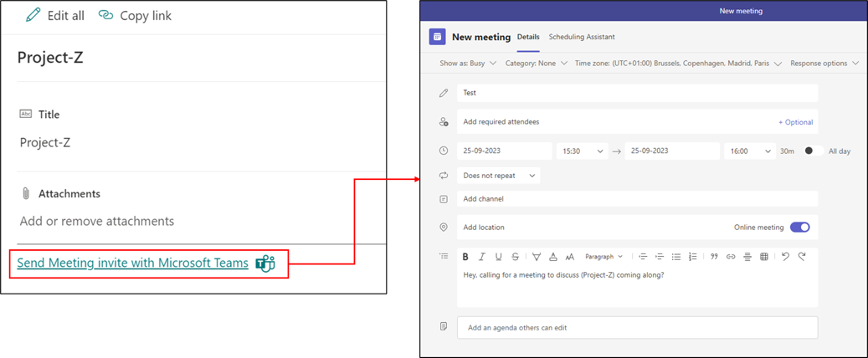The image size is (868, 358).
Task: Insert a hyperlink via link icon
Action: pos(731,257)
